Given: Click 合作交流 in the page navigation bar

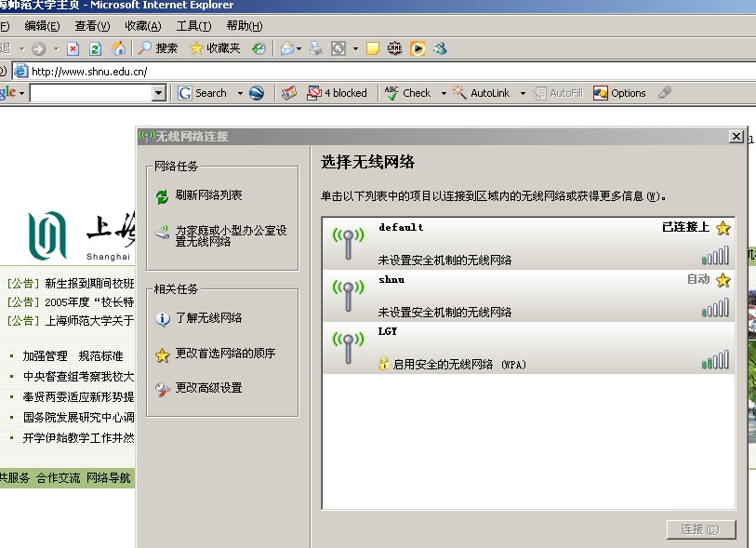Looking at the screenshot, I should pyautogui.click(x=58, y=478).
